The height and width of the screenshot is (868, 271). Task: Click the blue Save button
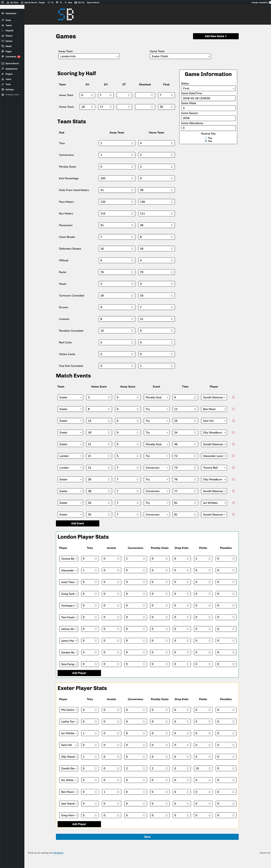click(147, 837)
